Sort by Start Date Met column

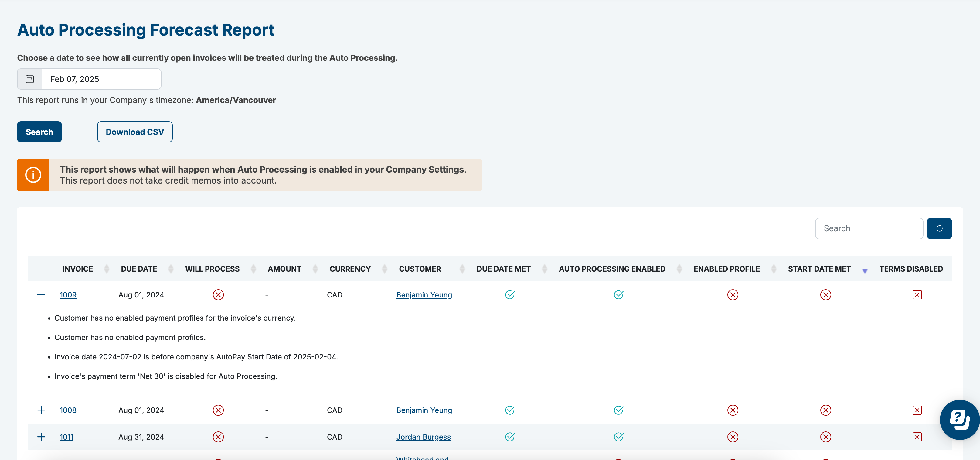[819, 269]
